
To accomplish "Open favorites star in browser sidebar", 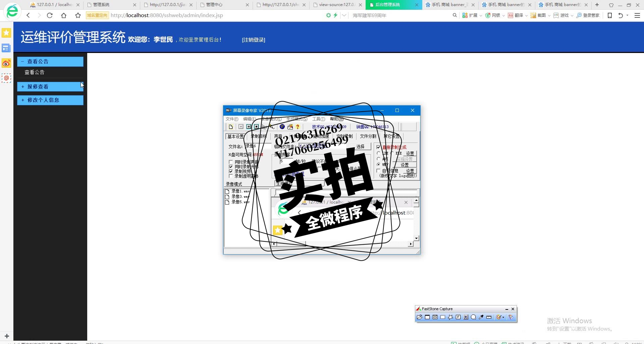I will pyautogui.click(x=6, y=33).
